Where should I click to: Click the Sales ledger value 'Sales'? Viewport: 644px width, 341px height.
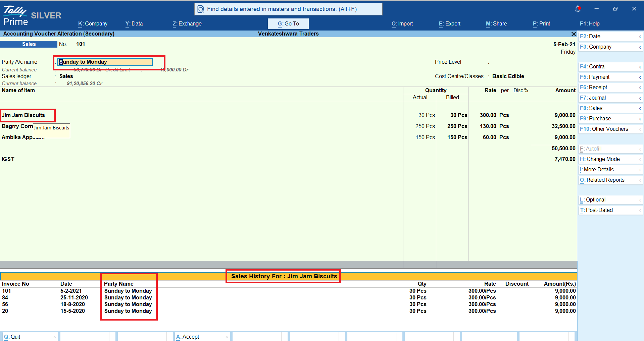66,76
